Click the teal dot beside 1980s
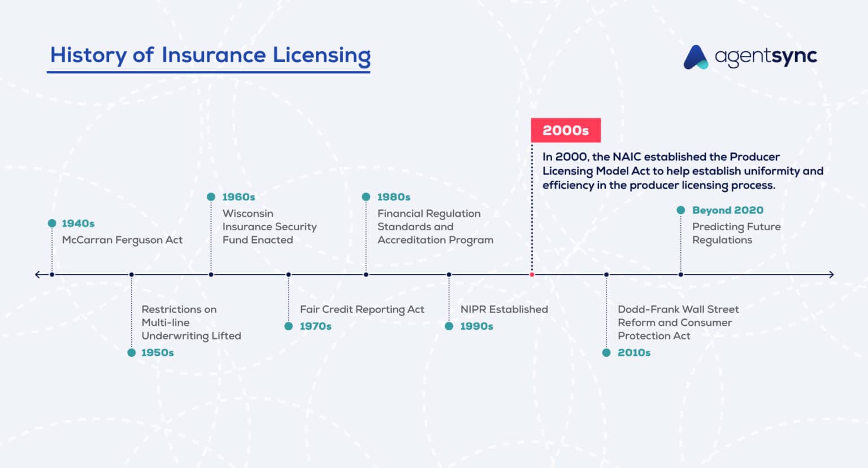 click(x=366, y=196)
